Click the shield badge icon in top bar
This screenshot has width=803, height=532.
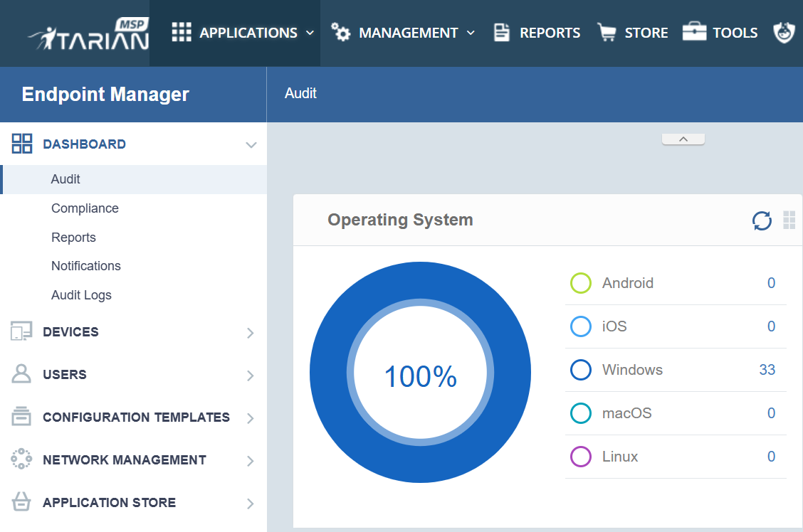(x=784, y=33)
